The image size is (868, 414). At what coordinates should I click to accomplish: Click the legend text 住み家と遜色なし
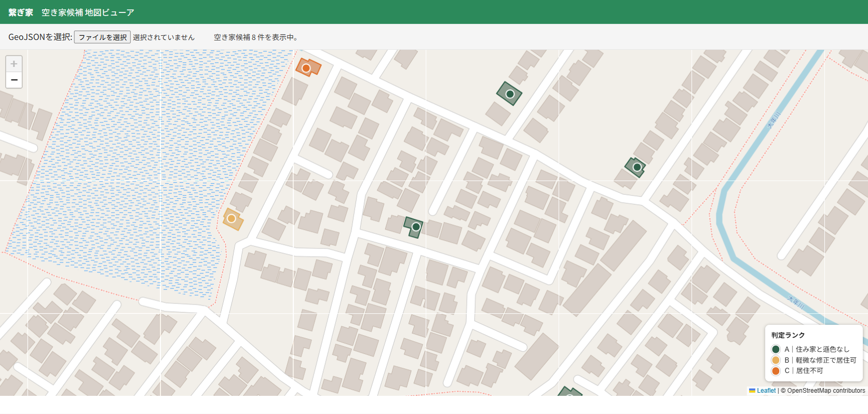[822, 349]
